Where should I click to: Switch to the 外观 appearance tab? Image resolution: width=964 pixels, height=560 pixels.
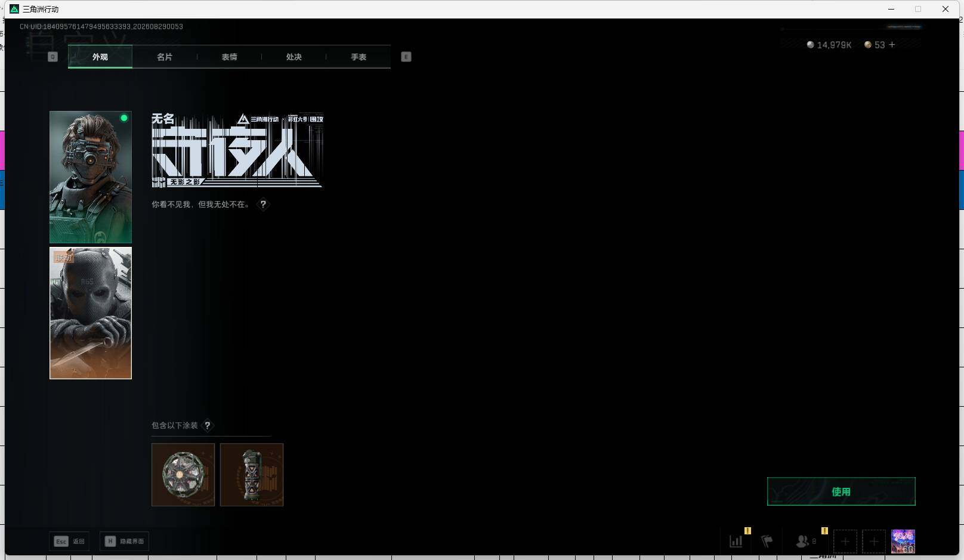point(100,57)
